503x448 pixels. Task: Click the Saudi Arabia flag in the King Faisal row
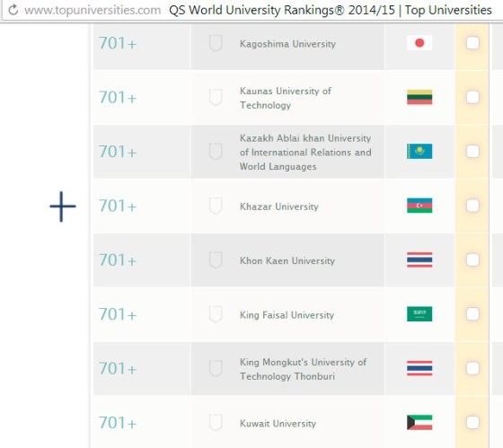[x=419, y=313]
